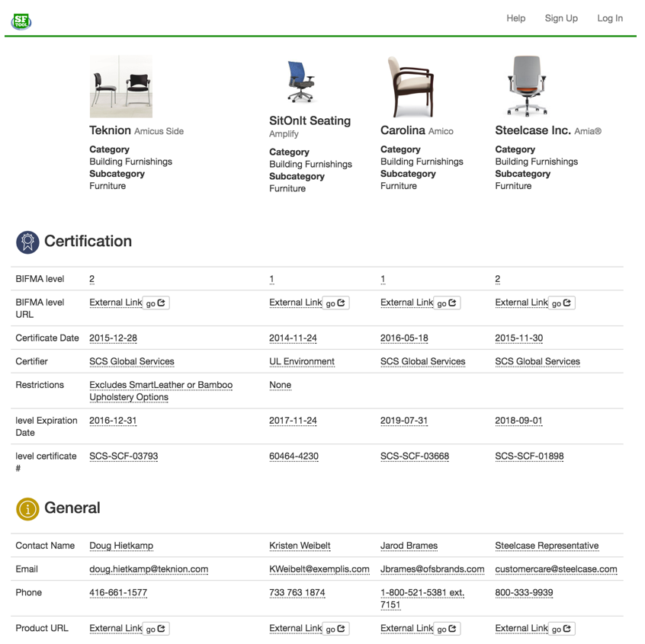Click expiration date 2016-12-31
645x644 pixels.
click(113, 421)
